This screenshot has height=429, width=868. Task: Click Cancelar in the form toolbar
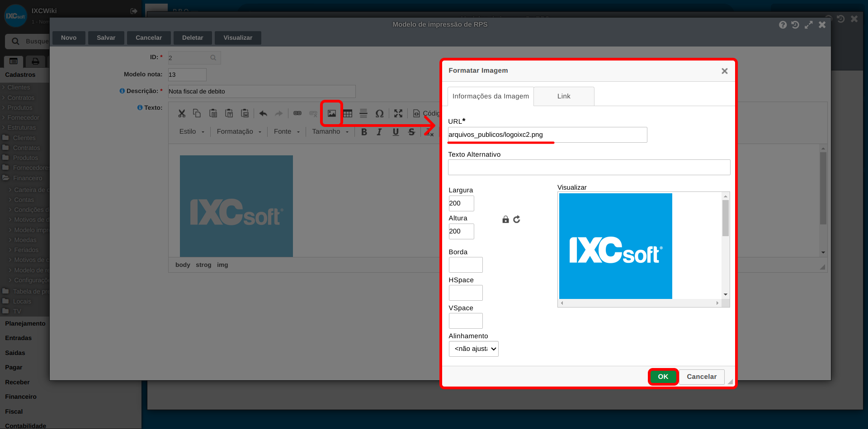click(x=149, y=37)
